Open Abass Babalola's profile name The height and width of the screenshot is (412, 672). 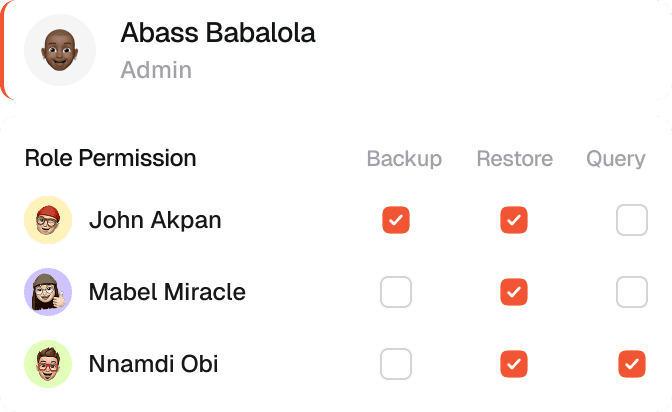coord(217,33)
